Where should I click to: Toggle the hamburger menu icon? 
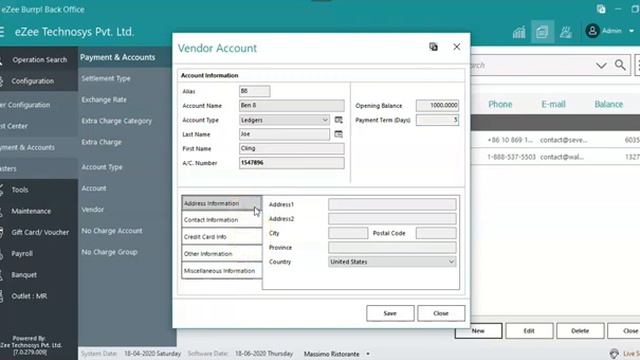[2, 32]
